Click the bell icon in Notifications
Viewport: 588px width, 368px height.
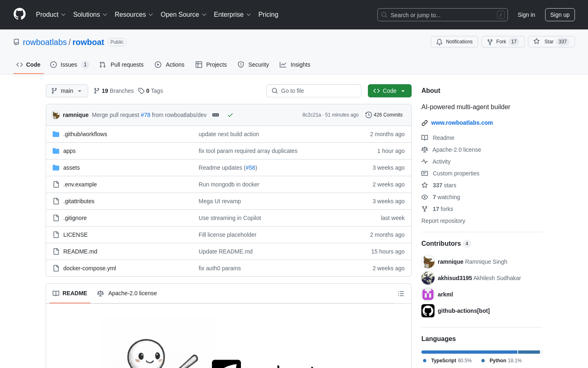(x=439, y=42)
